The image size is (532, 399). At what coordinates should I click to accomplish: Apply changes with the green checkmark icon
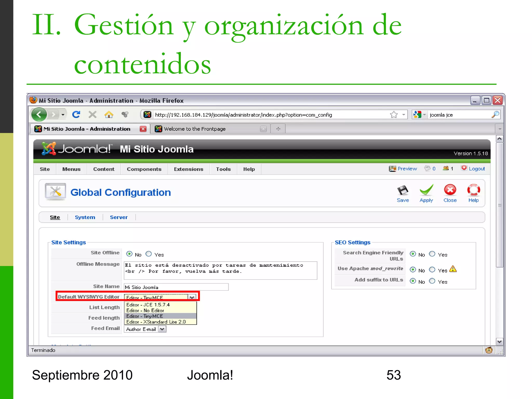[x=426, y=190]
